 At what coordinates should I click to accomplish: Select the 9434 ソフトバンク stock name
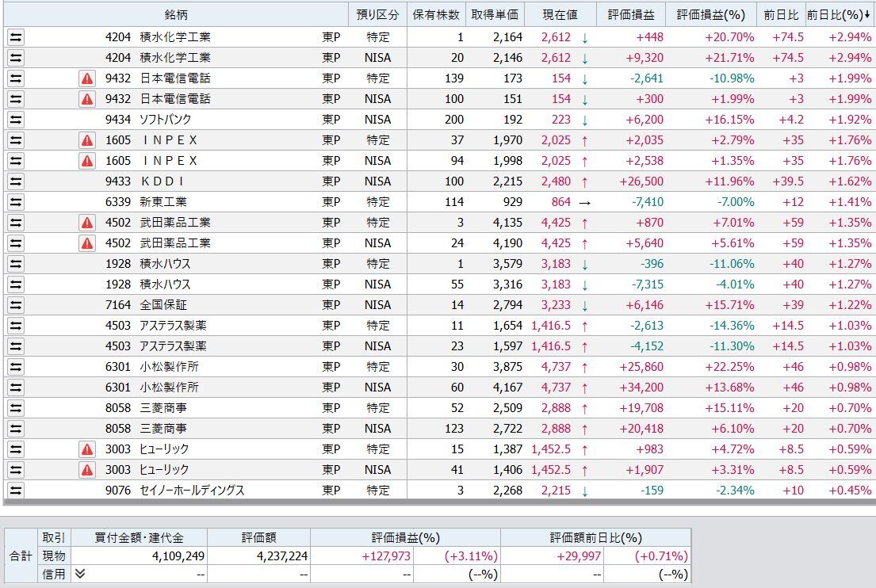(x=165, y=120)
